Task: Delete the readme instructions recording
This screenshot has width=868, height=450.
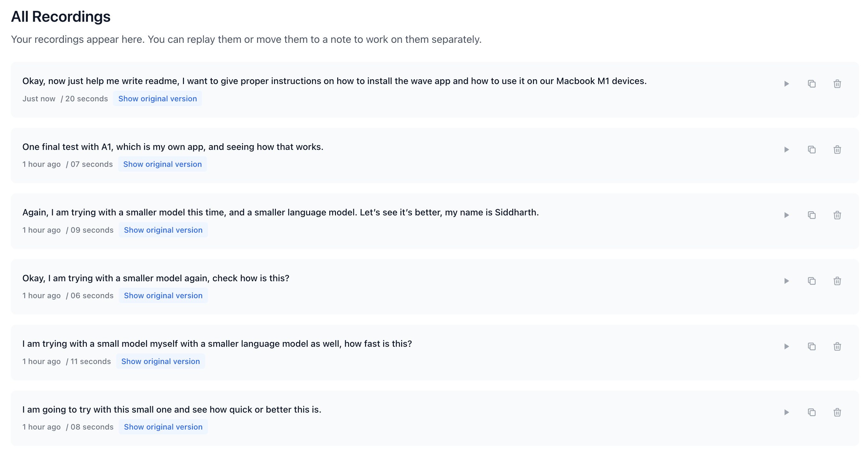Action: (x=837, y=84)
